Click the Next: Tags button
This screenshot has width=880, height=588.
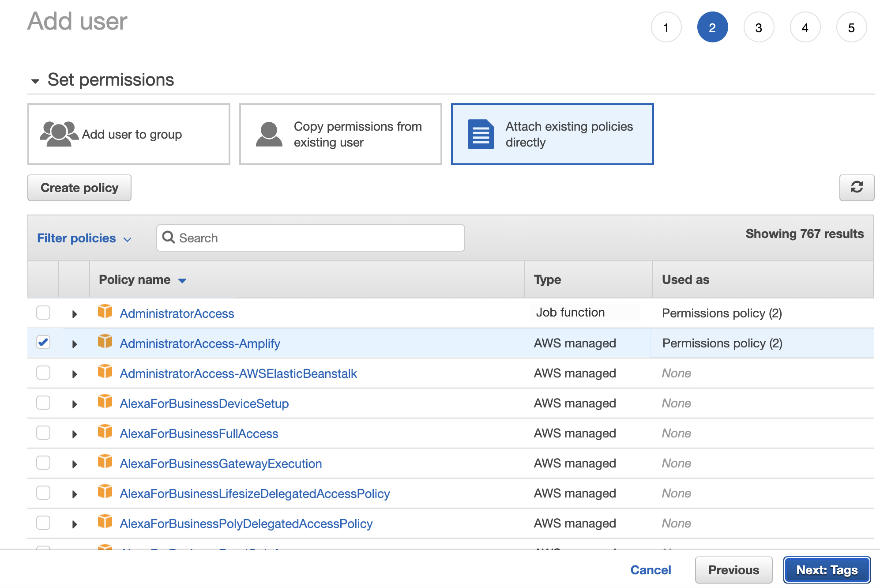tap(827, 570)
